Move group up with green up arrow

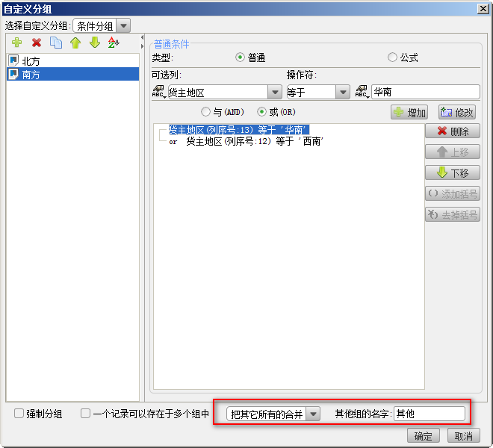click(75, 43)
